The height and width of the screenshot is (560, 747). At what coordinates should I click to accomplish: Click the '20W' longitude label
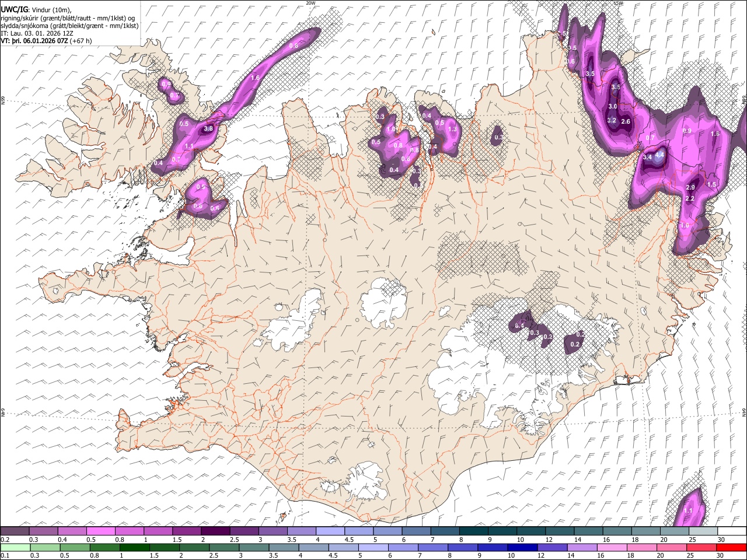pos(310,3)
